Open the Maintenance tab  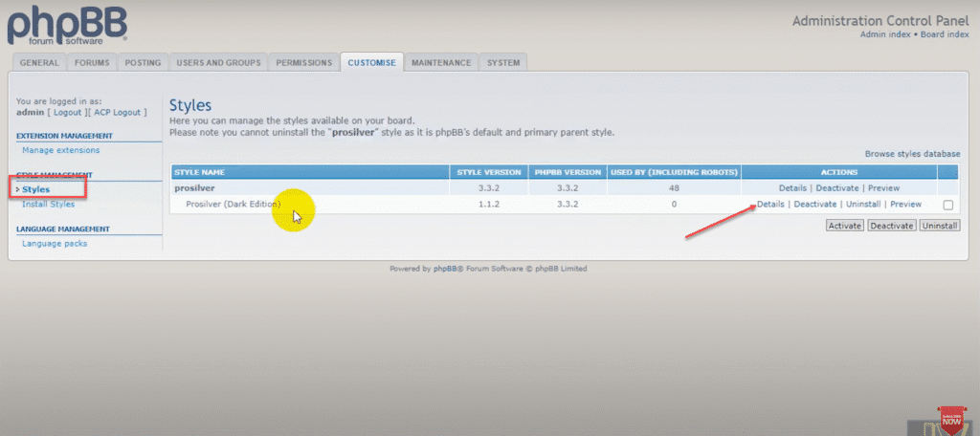pyautogui.click(x=440, y=63)
